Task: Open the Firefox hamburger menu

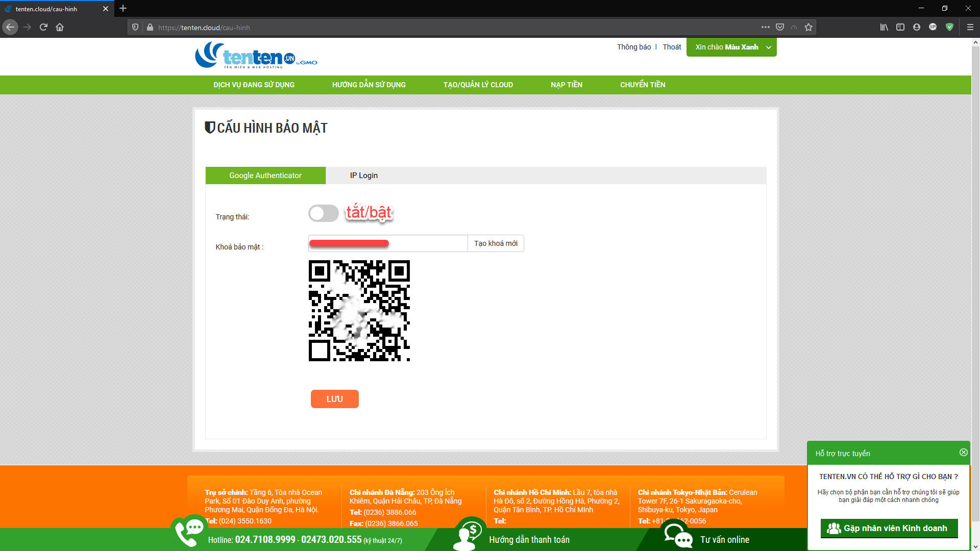Action: [x=970, y=27]
